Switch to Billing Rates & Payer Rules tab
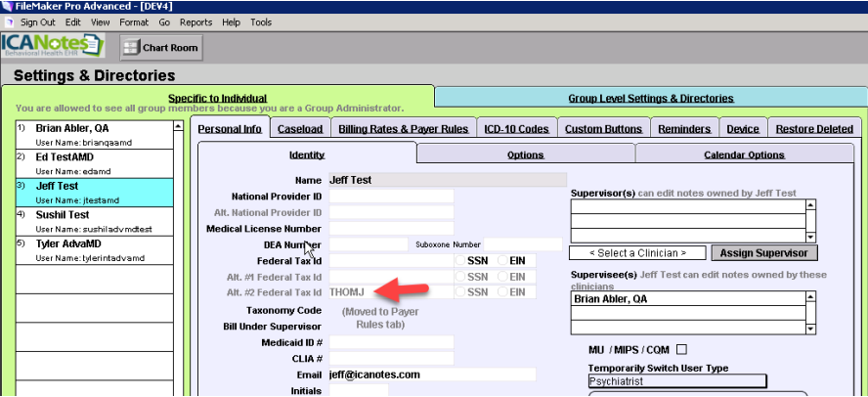 [403, 129]
